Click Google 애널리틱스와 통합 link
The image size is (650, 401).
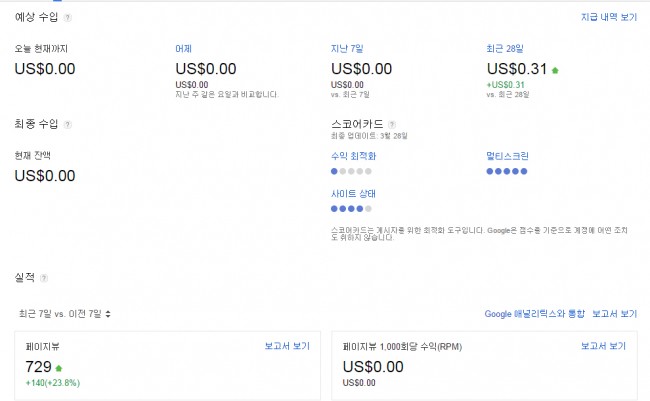coord(533,314)
